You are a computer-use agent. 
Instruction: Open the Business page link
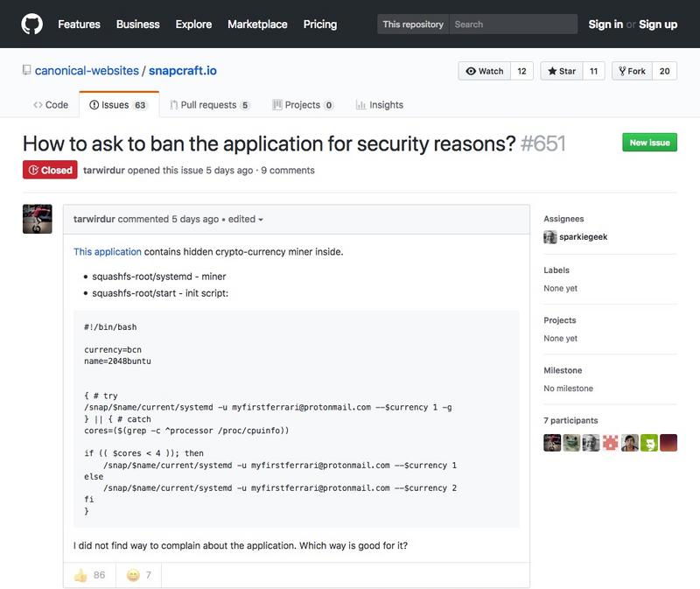pyautogui.click(x=138, y=25)
